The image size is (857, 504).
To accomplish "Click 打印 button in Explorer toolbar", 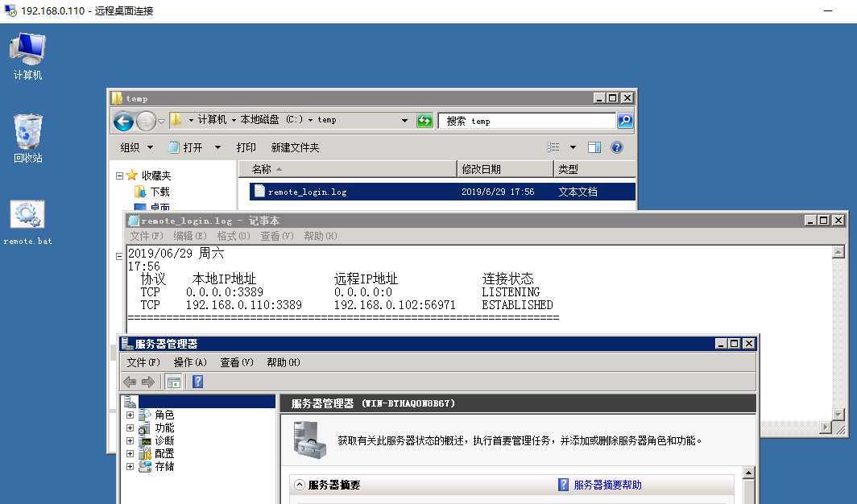I will [x=246, y=147].
